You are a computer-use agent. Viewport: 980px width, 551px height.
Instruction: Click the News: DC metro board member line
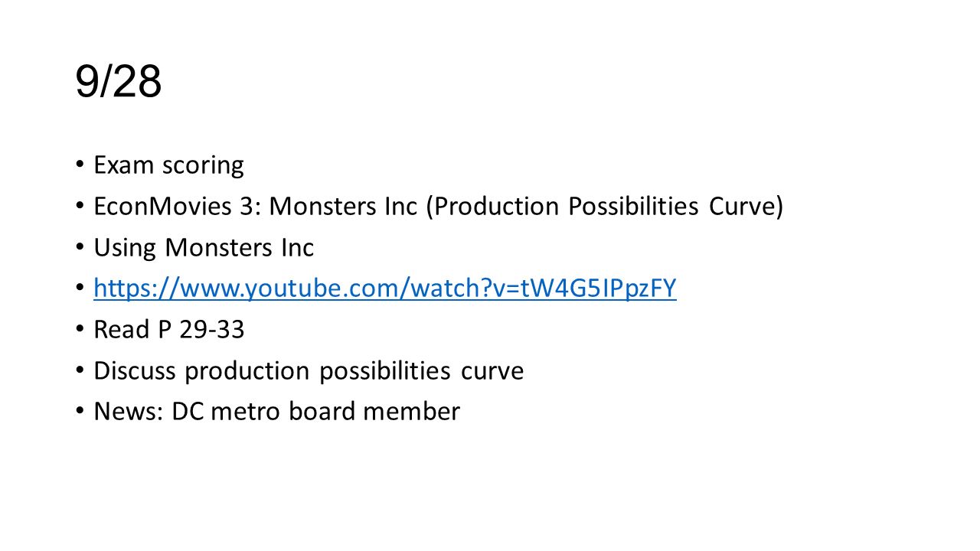(x=276, y=412)
